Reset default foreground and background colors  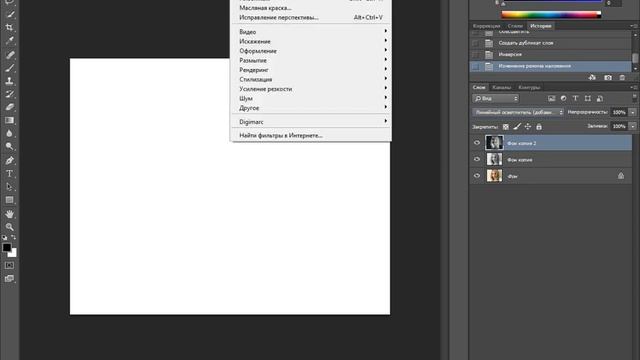4,237
